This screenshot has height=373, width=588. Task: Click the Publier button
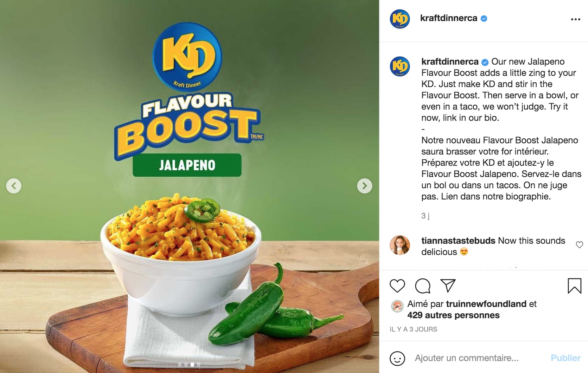pos(565,358)
